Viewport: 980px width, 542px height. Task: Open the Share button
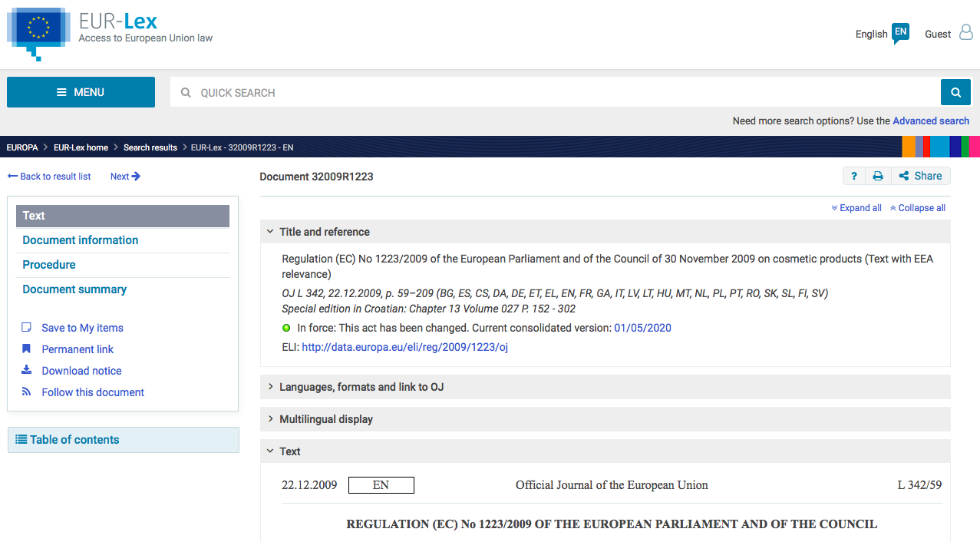pos(920,176)
